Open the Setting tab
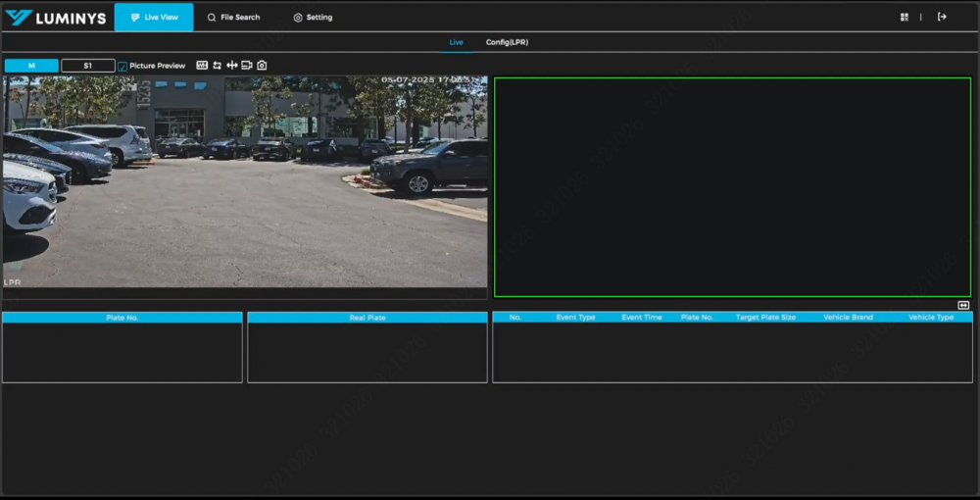980x500 pixels. (313, 17)
